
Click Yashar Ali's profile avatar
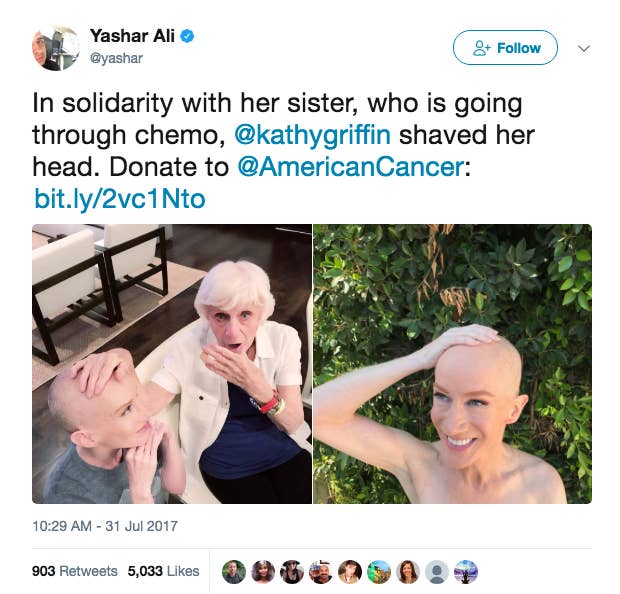pos(55,47)
